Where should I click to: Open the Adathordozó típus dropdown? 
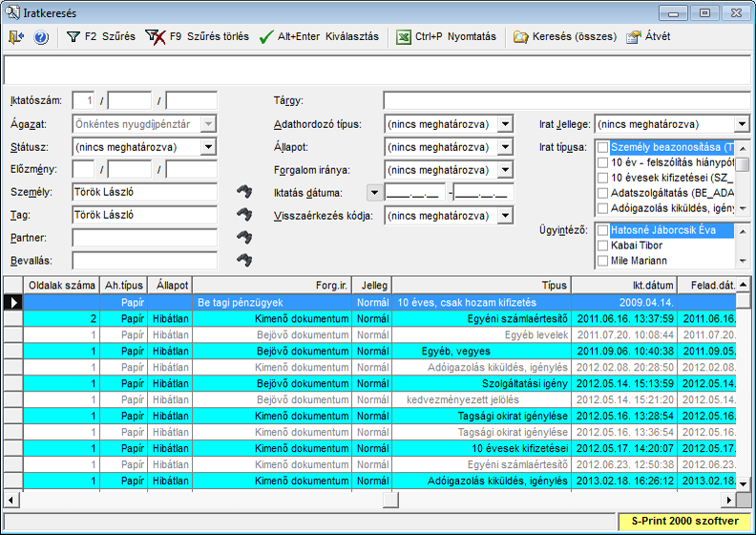(505, 124)
